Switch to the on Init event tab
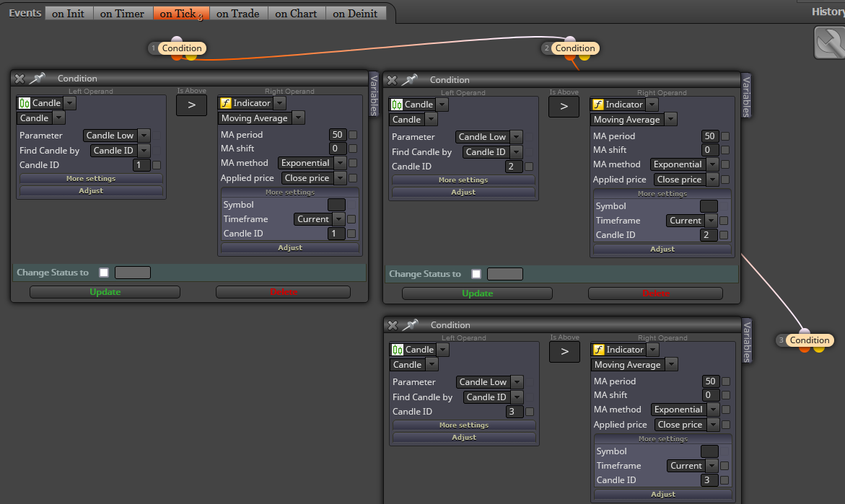Screen dimensions: 845x504 [x=69, y=14]
